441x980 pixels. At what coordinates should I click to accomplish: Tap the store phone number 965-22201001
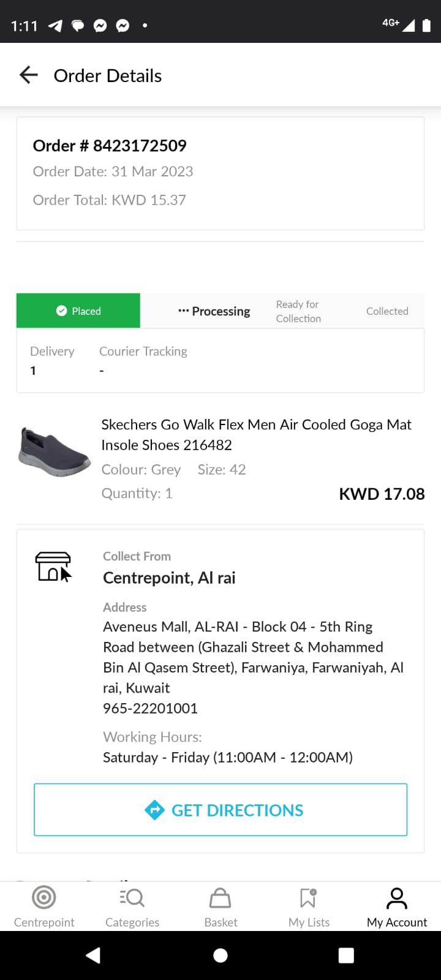[x=150, y=709]
